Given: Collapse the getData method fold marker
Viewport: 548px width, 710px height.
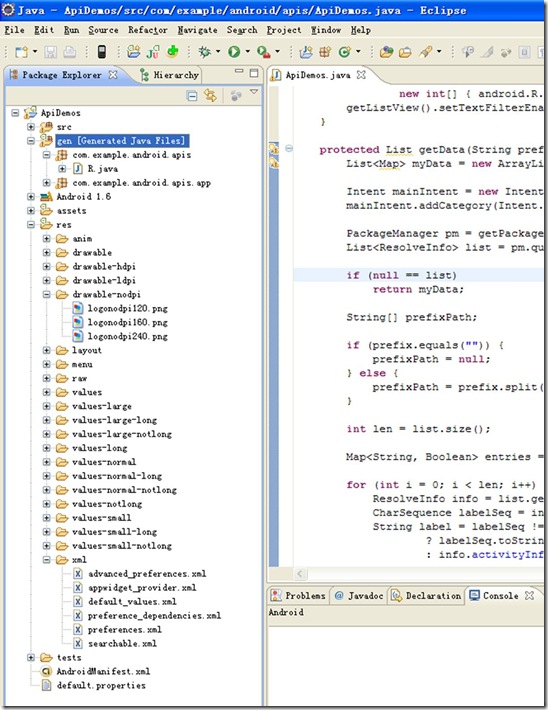Looking at the screenshot, I should [288, 149].
